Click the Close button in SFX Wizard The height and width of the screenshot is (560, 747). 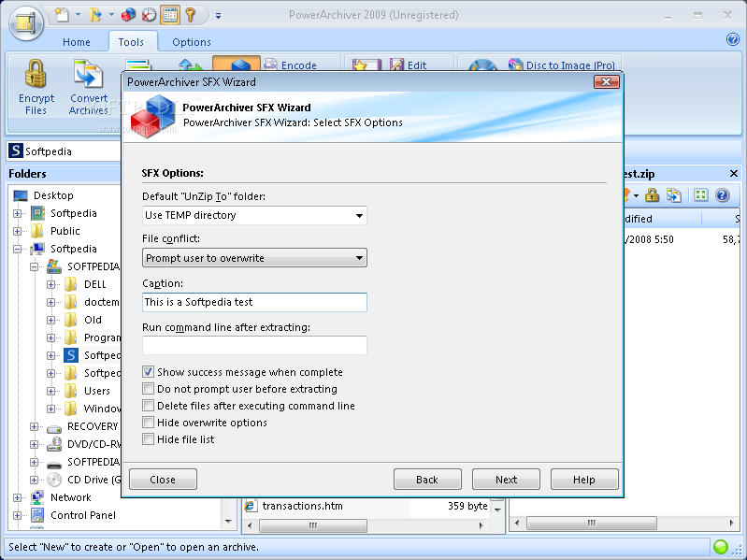click(163, 479)
